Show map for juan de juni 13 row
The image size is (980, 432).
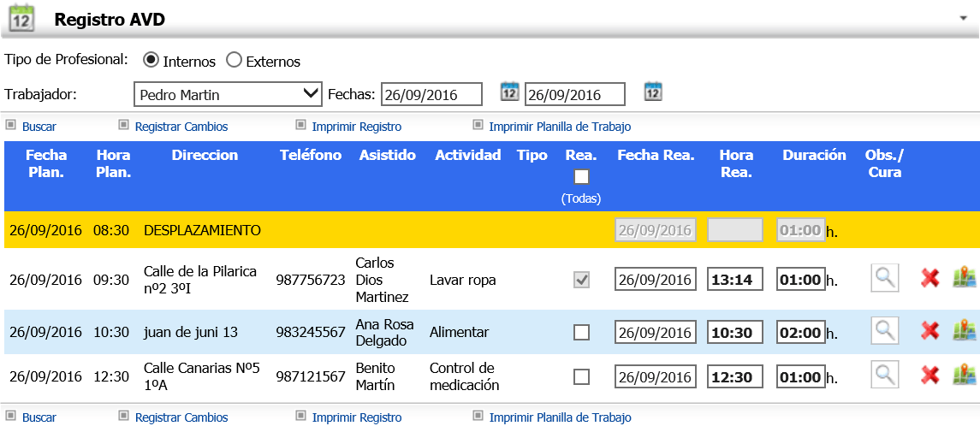coord(965,331)
